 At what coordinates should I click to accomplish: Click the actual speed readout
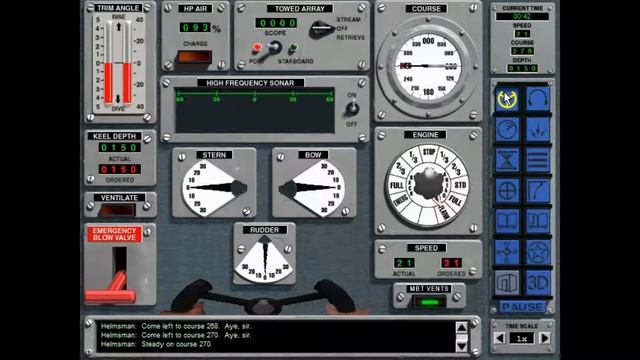(404, 262)
